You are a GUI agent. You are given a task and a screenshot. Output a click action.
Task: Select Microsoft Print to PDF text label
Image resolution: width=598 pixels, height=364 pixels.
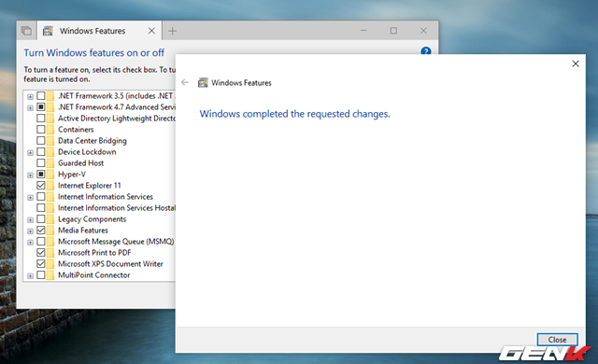pyautogui.click(x=94, y=252)
